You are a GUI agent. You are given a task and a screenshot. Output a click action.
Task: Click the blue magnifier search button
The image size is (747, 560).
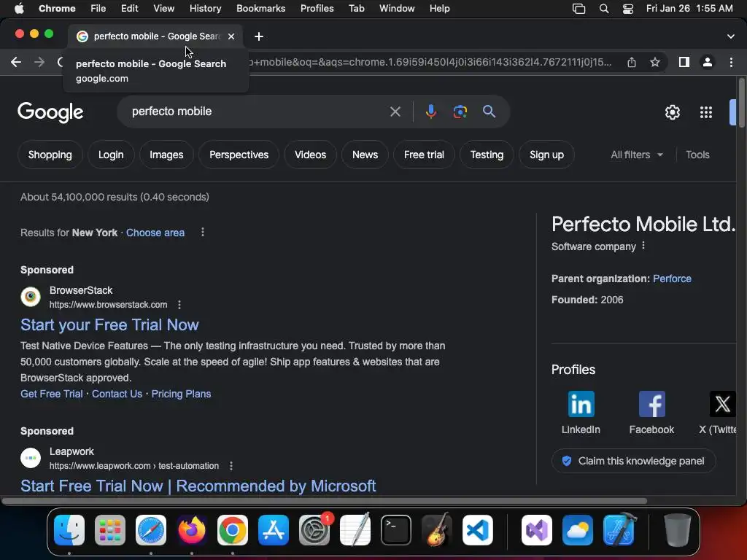tap(489, 112)
